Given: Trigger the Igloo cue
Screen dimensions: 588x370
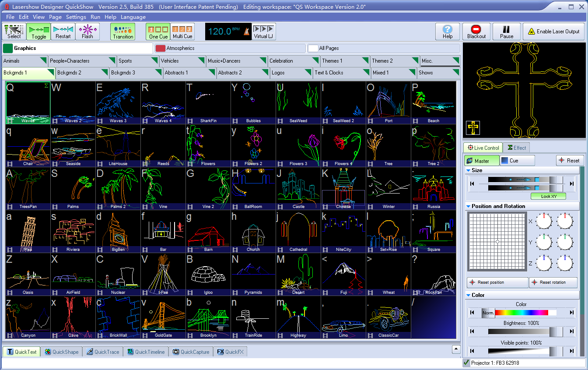Looking at the screenshot, I should (208, 274).
